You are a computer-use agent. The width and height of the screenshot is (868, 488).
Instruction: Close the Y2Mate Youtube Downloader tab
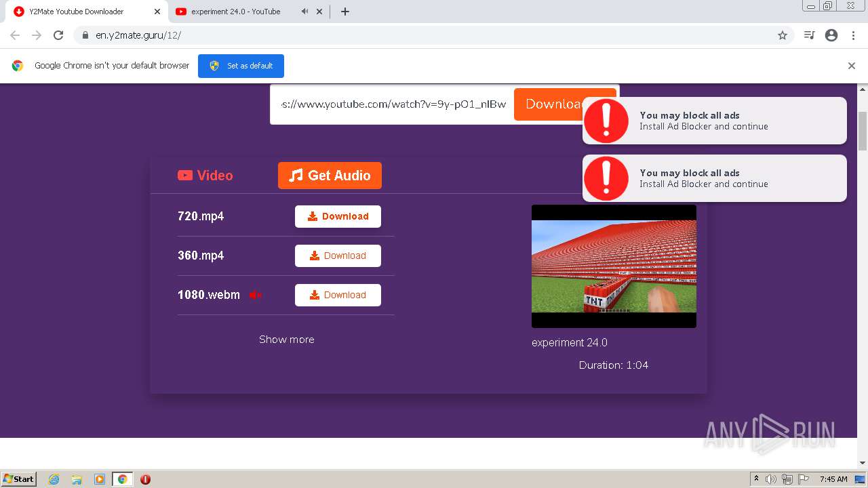157,12
